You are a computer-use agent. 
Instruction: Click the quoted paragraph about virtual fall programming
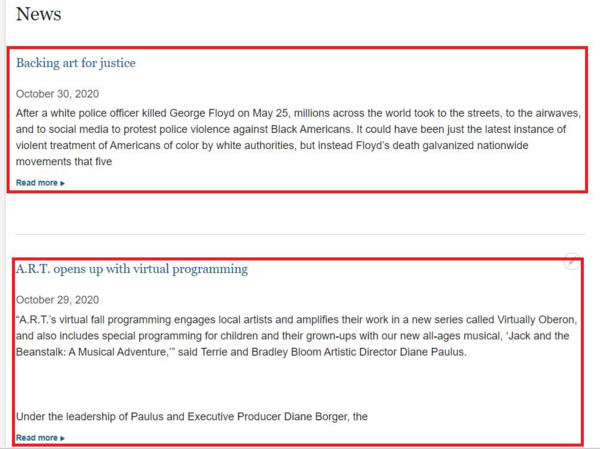(298, 335)
